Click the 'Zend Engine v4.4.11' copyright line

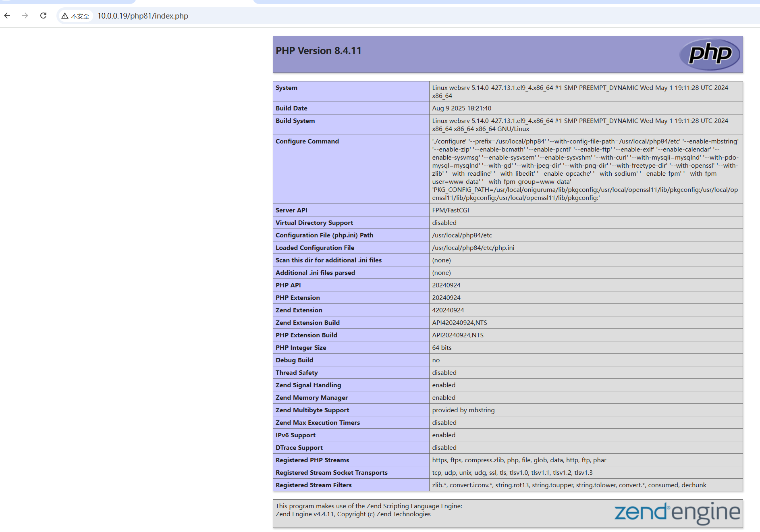pyautogui.click(x=353, y=514)
